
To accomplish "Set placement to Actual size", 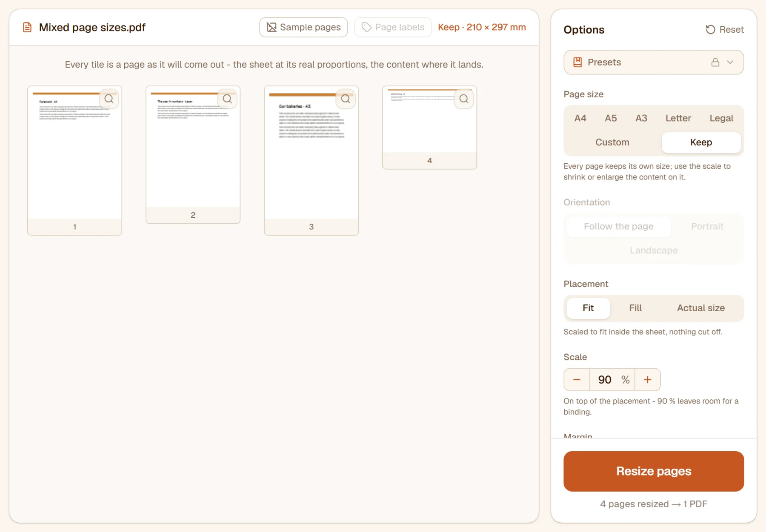I will pos(701,308).
